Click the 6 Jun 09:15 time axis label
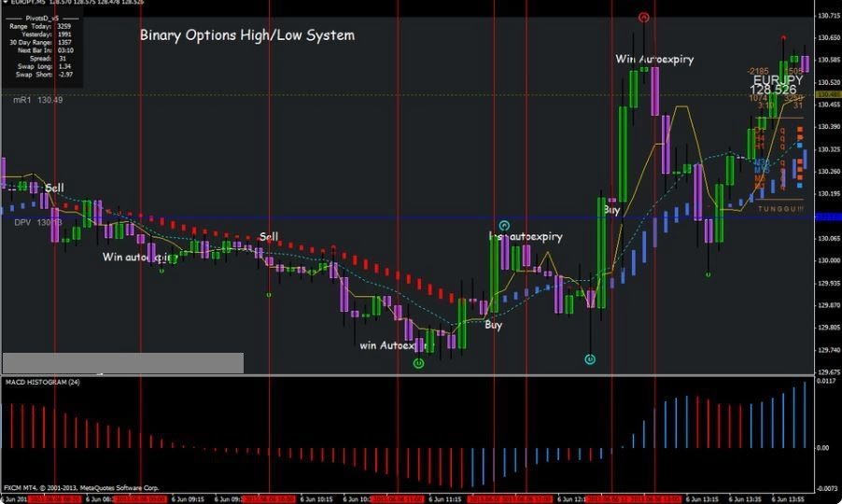 [188, 499]
